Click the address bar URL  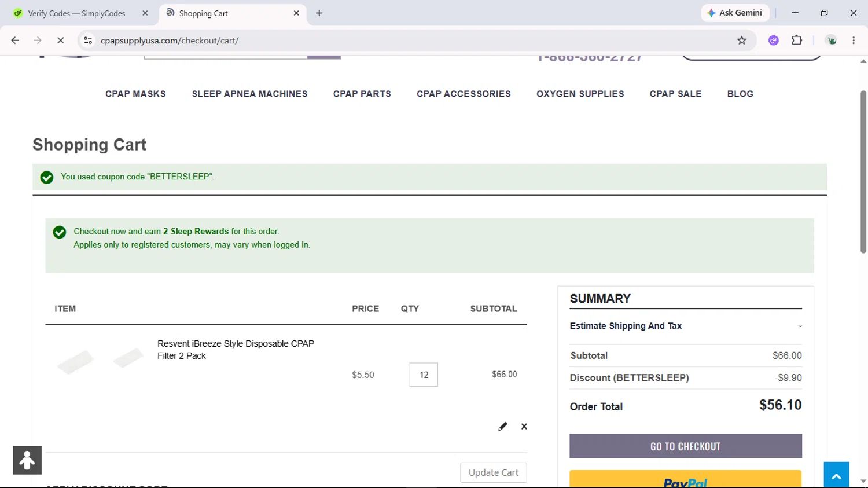point(170,41)
